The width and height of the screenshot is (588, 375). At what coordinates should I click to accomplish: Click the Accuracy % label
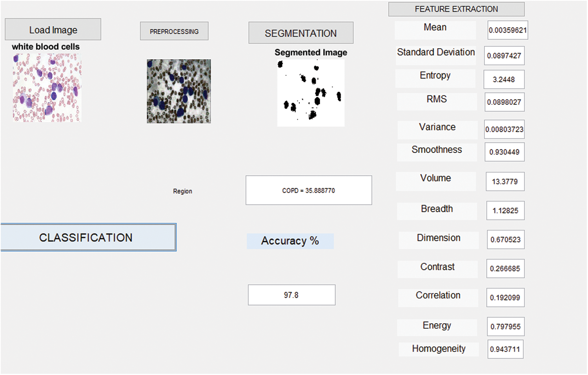point(290,241)
